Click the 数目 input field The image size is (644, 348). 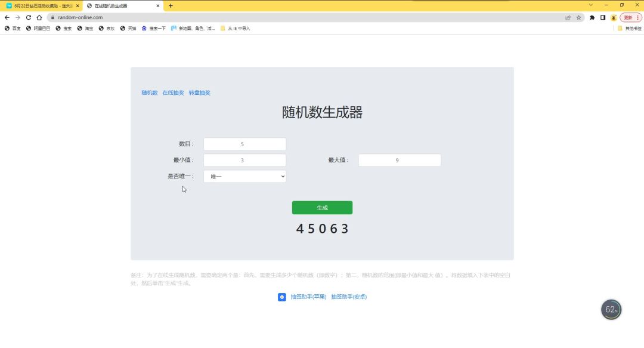244,144
